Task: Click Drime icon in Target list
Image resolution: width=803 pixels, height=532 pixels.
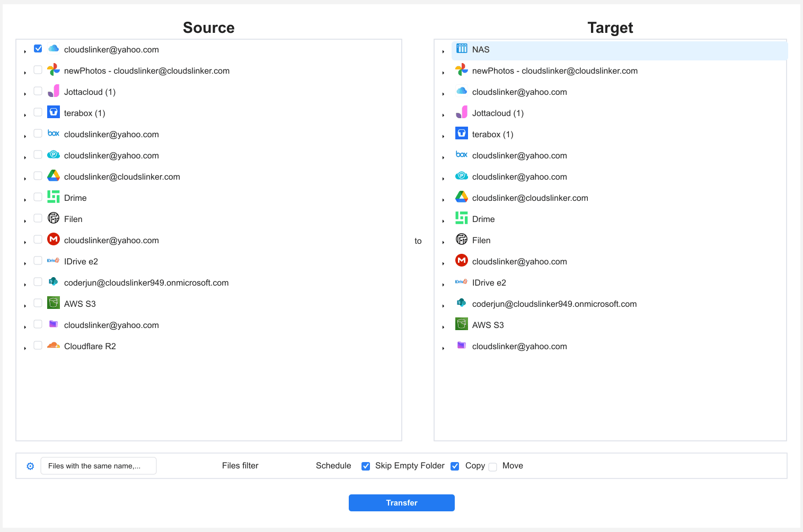Action: coord(462,218)
